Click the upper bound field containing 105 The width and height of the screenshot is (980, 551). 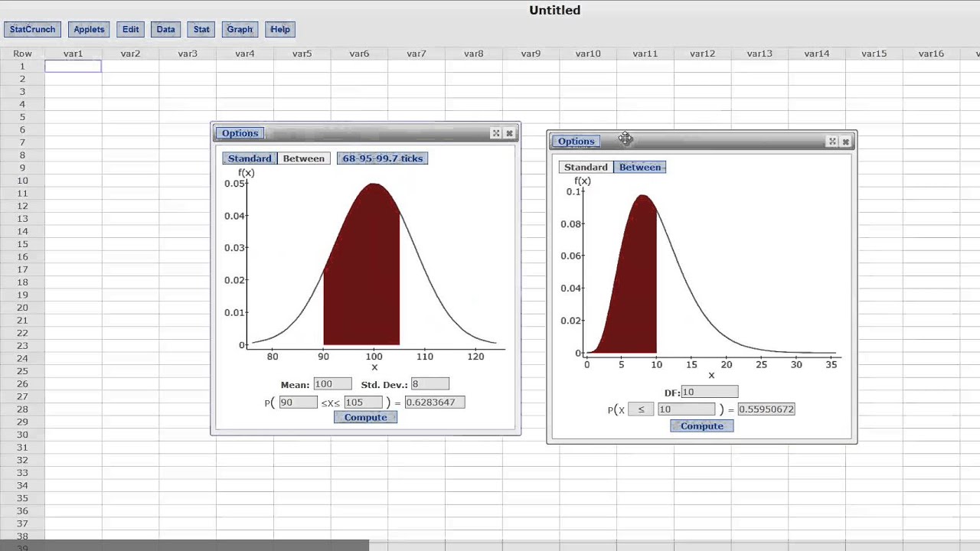coord(363,403)
